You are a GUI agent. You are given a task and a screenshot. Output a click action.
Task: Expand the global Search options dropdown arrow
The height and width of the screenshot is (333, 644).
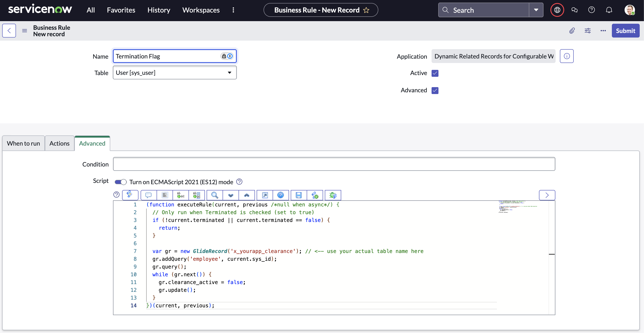click(536, 10)
